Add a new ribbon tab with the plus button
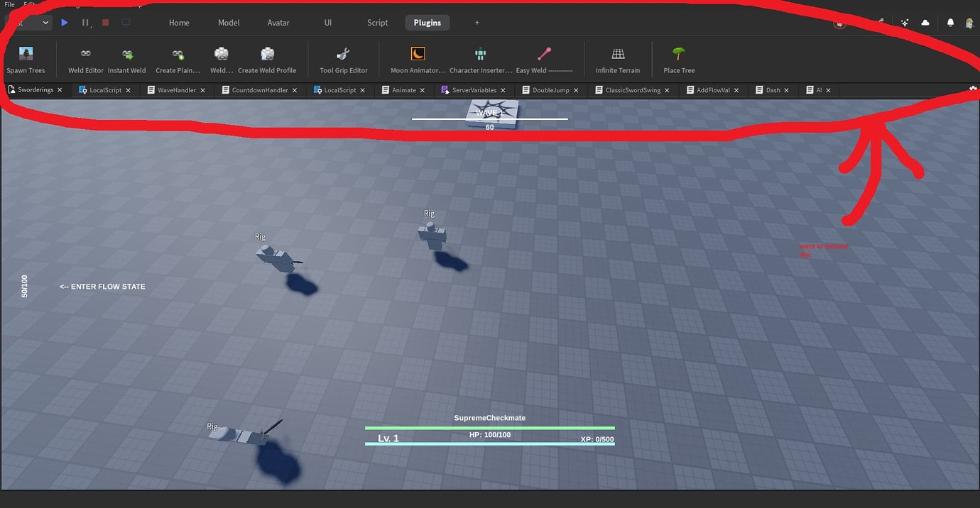The image size is (980, 508). click(x=477, y=22)
